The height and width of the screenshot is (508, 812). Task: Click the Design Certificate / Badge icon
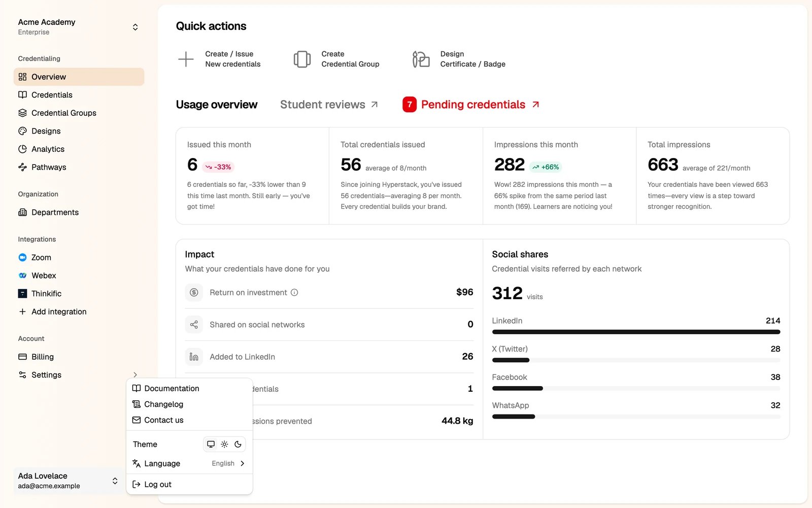coord(421,59)
